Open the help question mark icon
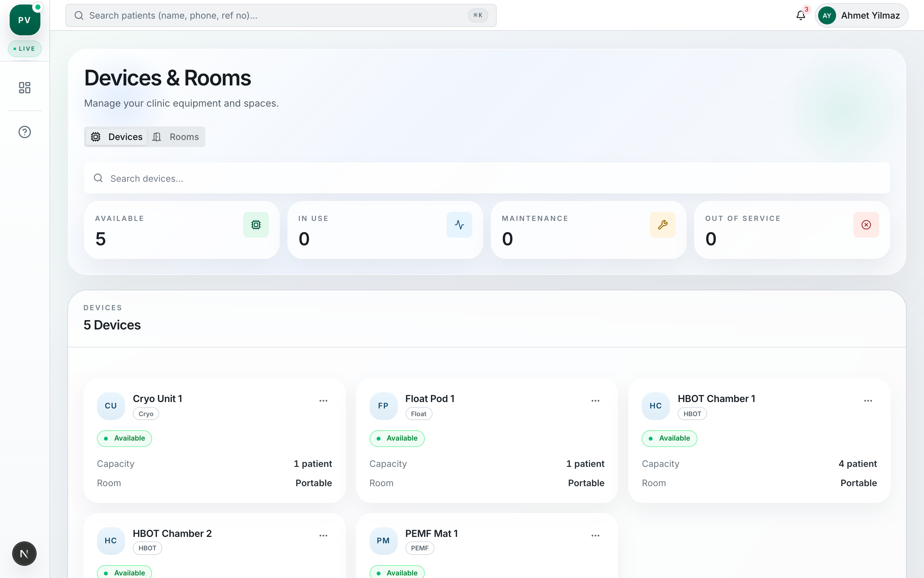Screen dimensions: 924x578 click(x=25, y=132)
